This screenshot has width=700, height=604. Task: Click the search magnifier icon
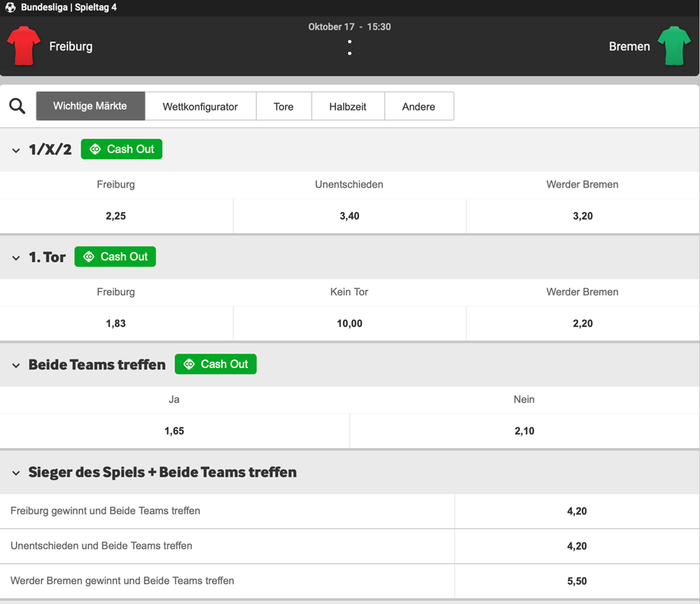pos(17,106)
